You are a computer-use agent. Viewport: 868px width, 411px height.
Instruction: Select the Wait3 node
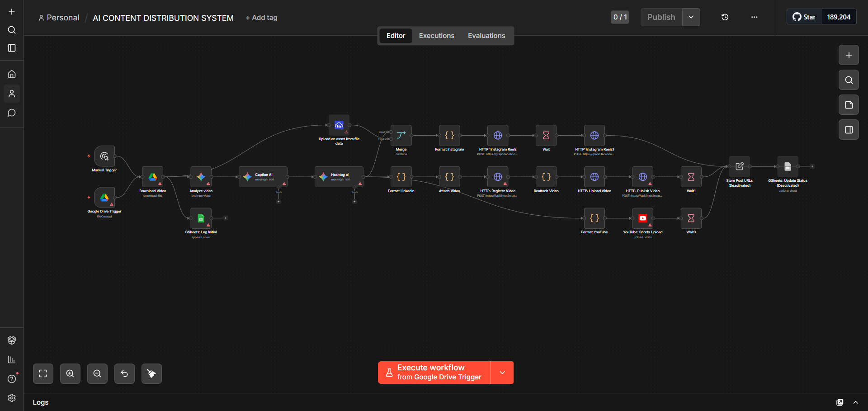[691, 218]
